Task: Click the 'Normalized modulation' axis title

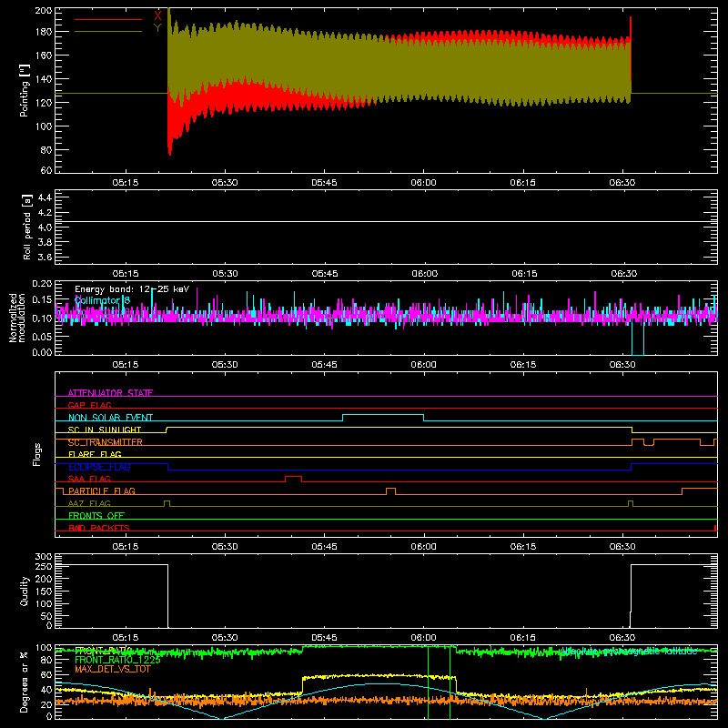Action: tap(17, 318)
